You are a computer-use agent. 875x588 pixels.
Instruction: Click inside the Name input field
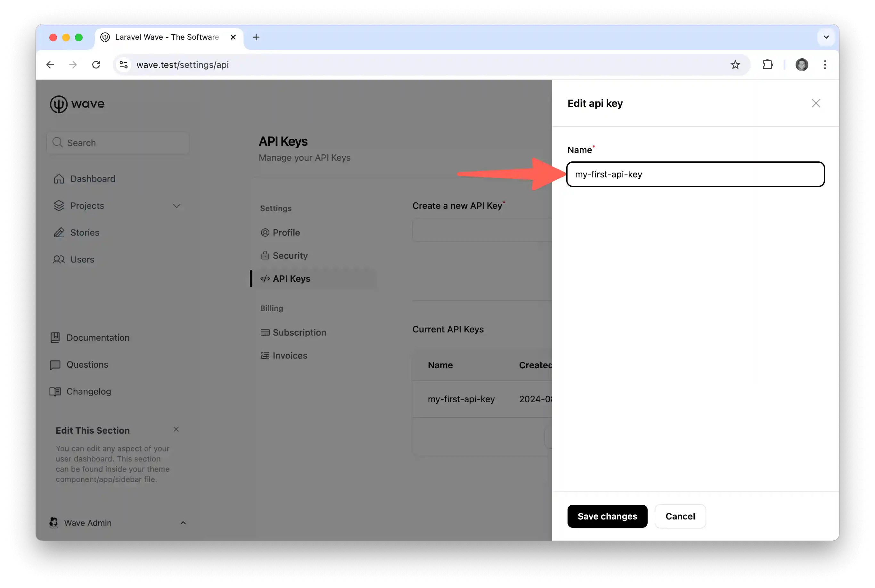[x=695, y=174]
